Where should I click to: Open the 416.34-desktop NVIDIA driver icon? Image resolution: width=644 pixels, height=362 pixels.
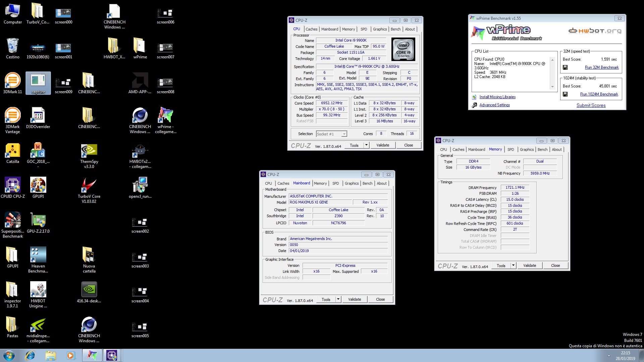coord(89,292)
